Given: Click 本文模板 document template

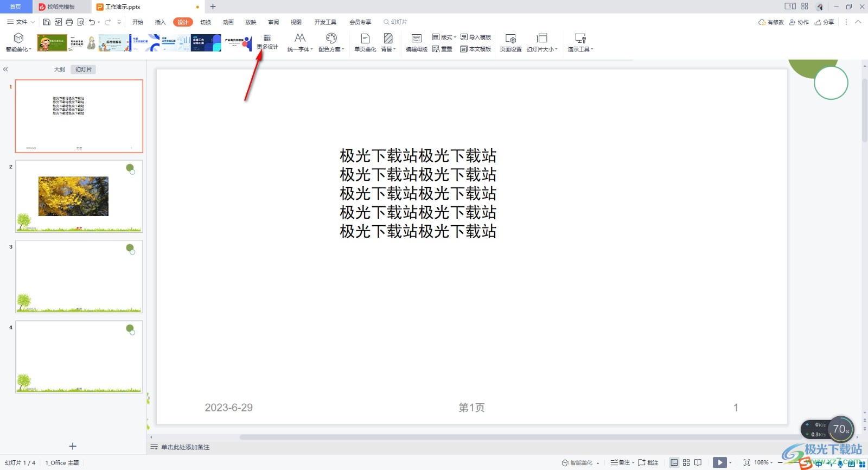Looking at the screenshot, I should (x=476, y=49).
